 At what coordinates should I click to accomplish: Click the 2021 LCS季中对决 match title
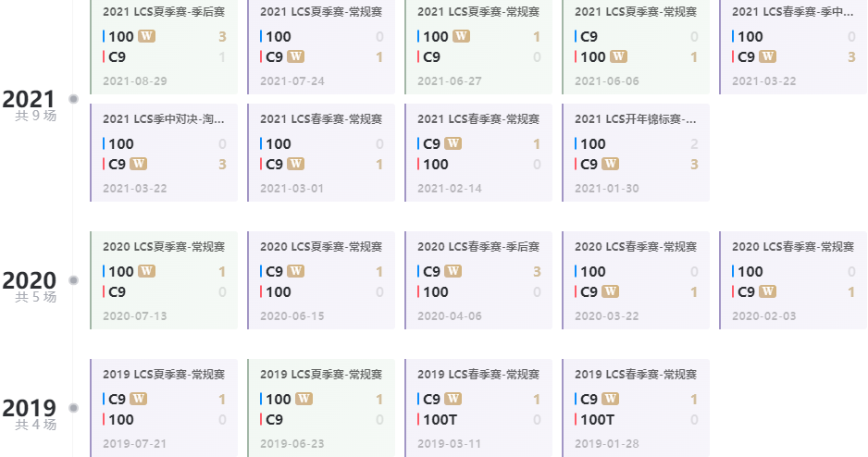pyautogui.click(x=164, y=119)
